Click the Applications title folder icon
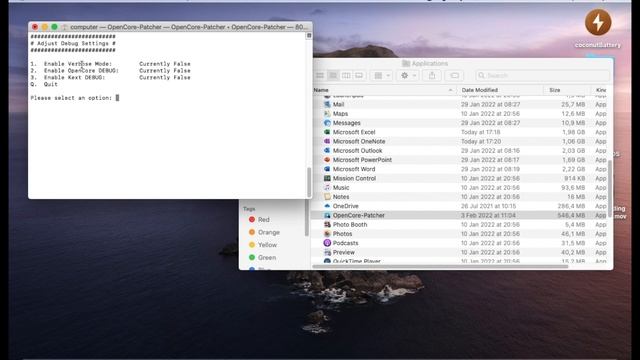The height and width of the screenshot is (360, 640). (x=406, y=63)
